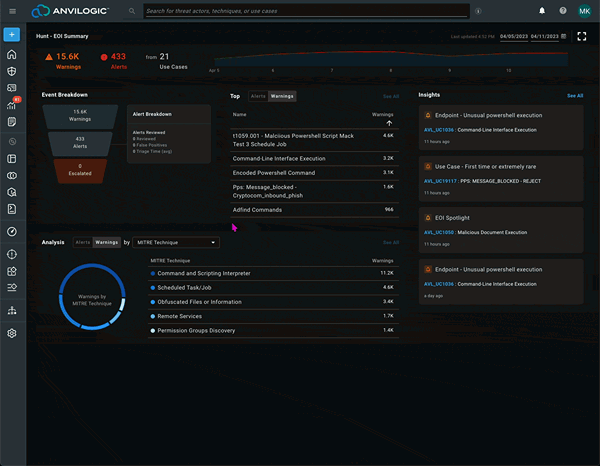
Task: Click the 15.6K Warnings summary stat
Action: click(63, 61)
